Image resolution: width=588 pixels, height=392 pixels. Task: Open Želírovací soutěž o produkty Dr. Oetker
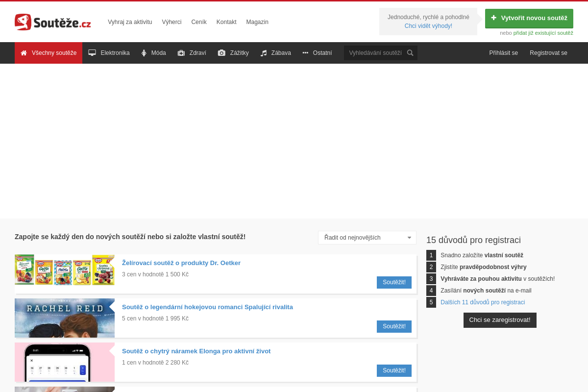click(181, 263)
